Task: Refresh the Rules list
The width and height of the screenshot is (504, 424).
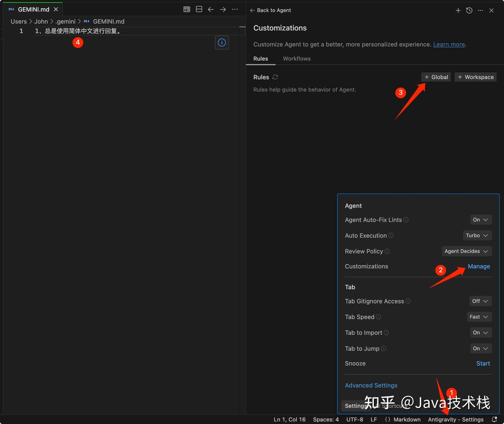Action: (275, 77)
